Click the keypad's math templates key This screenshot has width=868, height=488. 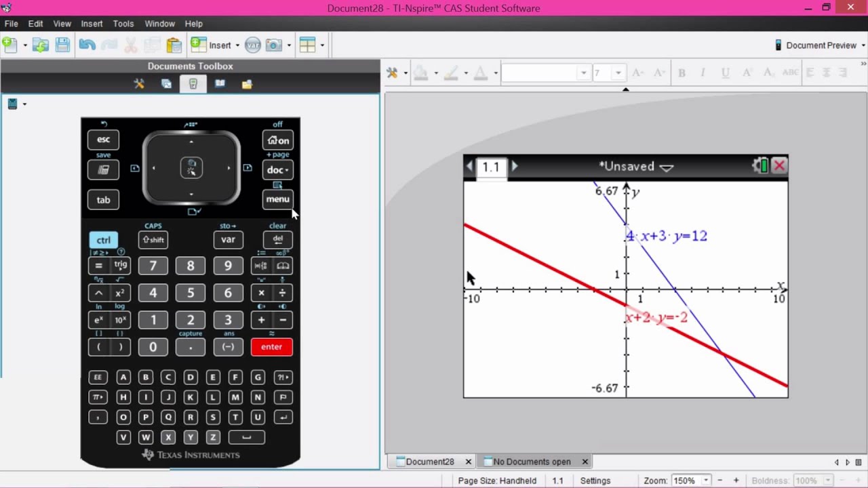coord(261,266)
